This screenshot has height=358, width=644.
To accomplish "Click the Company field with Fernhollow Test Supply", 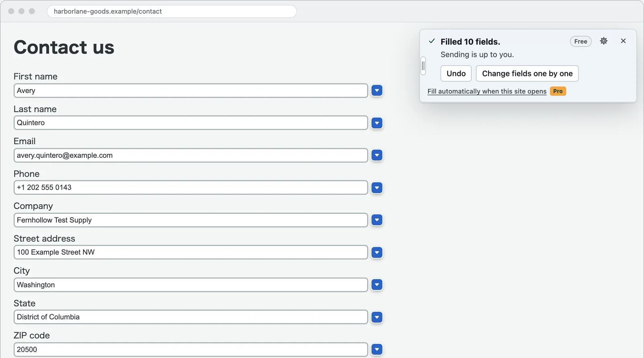I will 191,220.
